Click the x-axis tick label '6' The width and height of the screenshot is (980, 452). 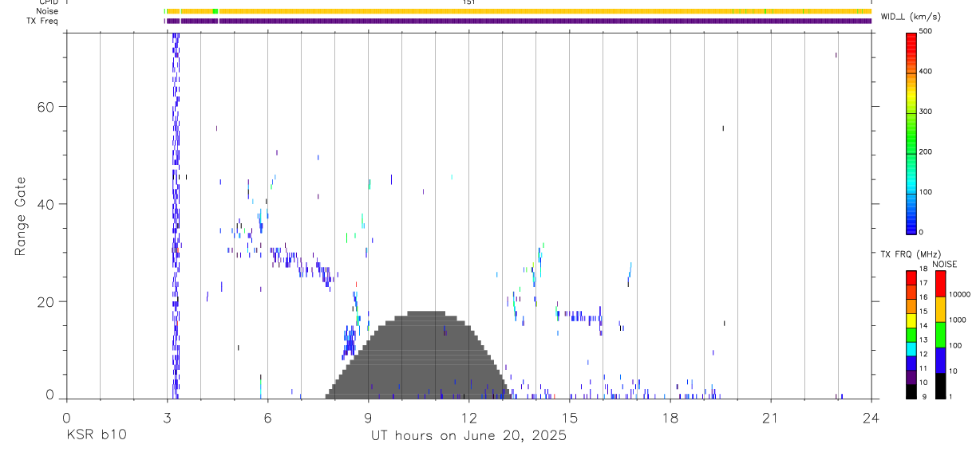point(267,417)
